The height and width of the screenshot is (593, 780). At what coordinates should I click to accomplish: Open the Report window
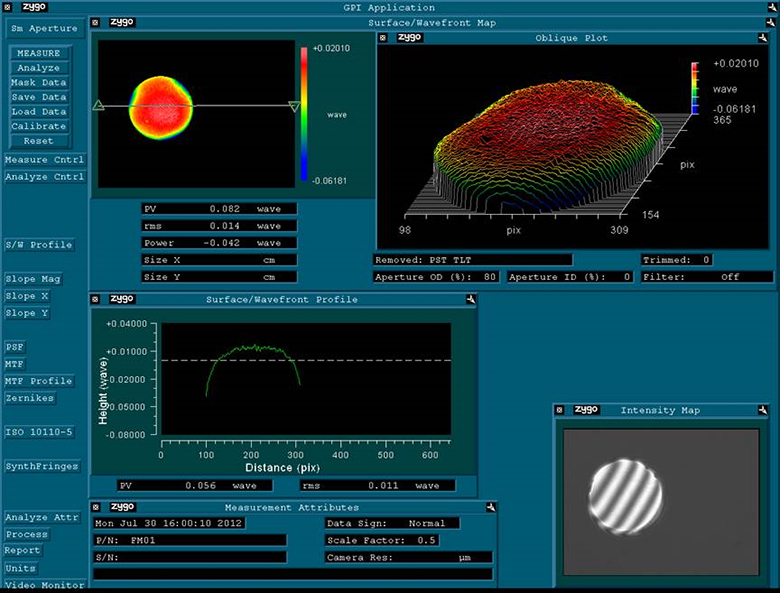click(x=23, y=551)
